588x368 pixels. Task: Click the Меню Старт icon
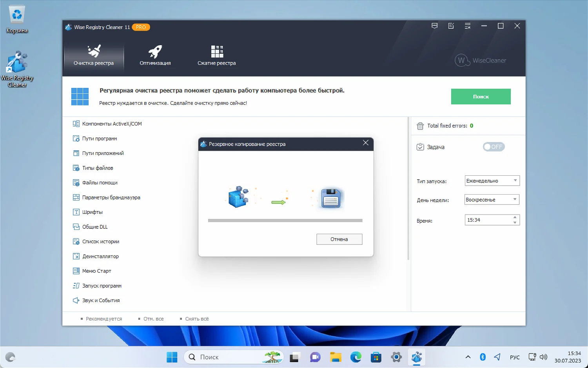click(x=76, y=271)
